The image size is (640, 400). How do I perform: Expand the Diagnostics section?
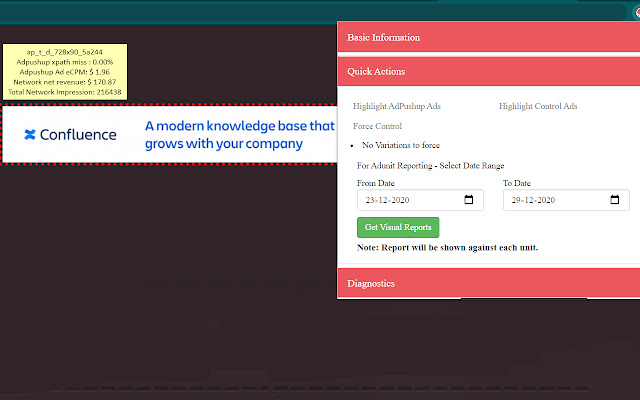(489, 283)
